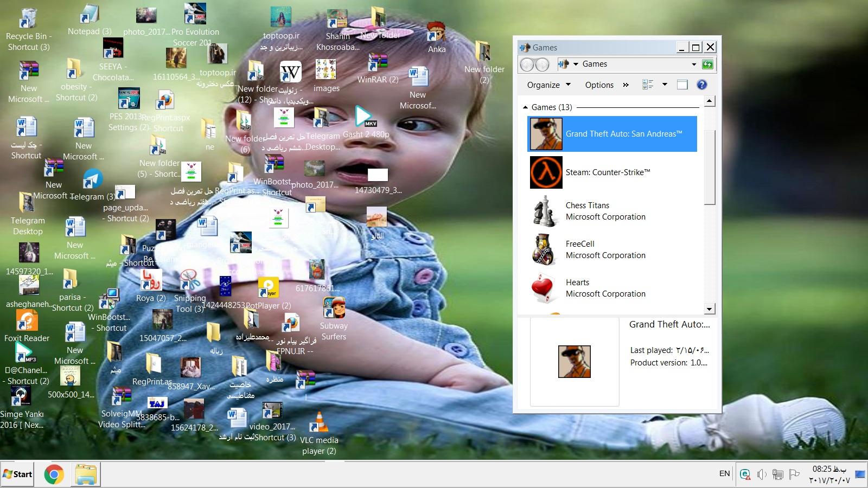Click the Product version text in details pane

669,363
